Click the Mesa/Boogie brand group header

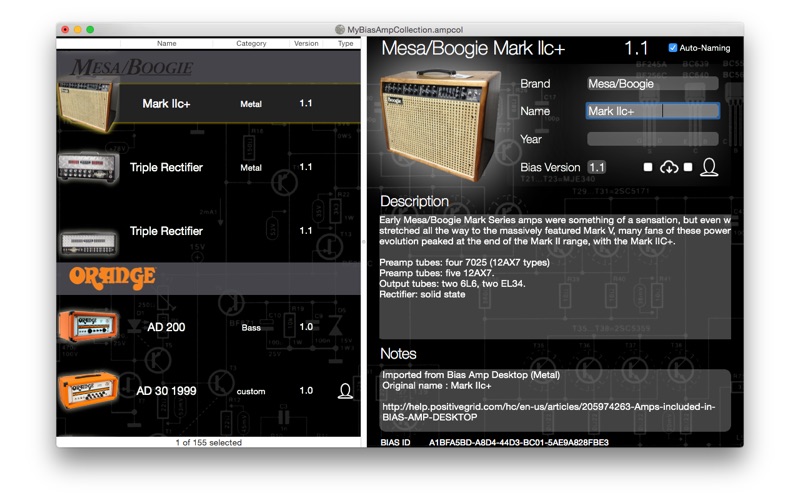click(x=209, y=67)
